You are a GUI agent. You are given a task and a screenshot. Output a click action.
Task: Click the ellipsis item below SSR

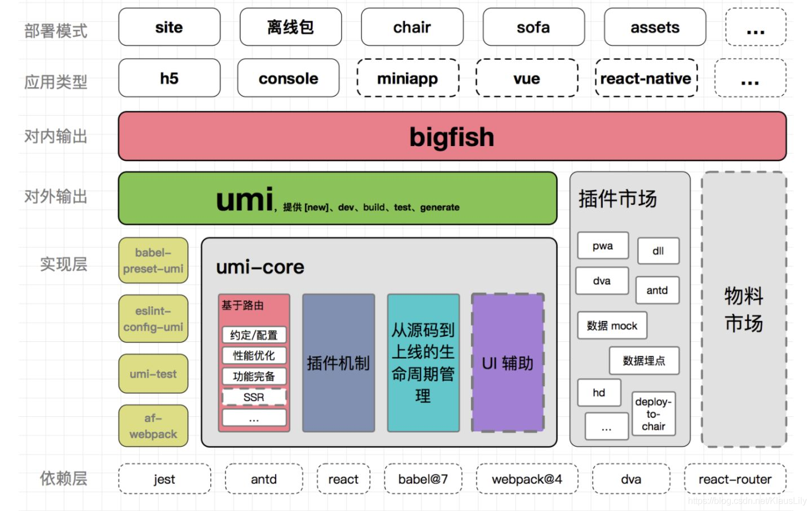pyautogui.click(x=254, y=418)
